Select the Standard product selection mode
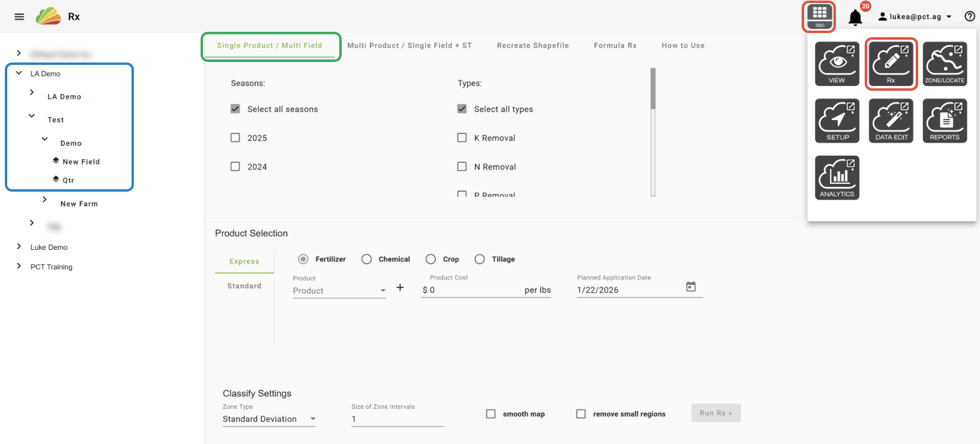 coord(244,286)
